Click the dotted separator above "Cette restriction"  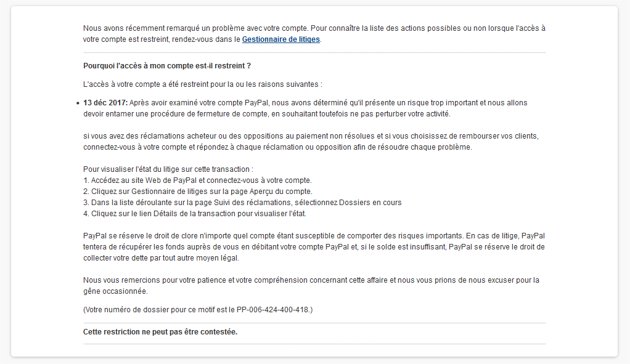314,323
